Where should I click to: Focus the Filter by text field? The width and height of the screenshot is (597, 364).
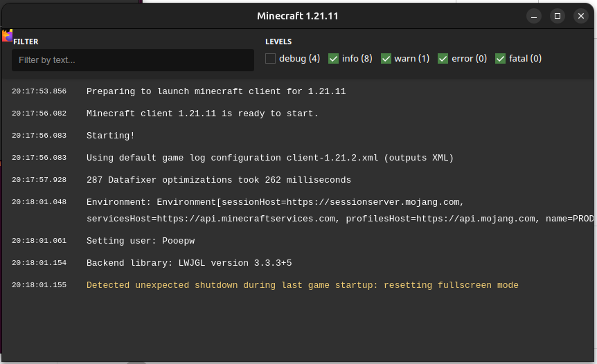(133, 60)
